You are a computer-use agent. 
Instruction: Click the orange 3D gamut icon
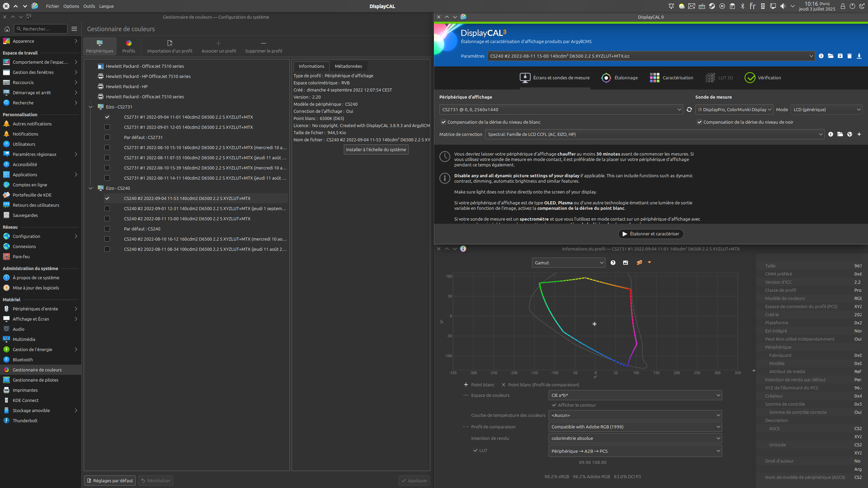pos(639,263)
